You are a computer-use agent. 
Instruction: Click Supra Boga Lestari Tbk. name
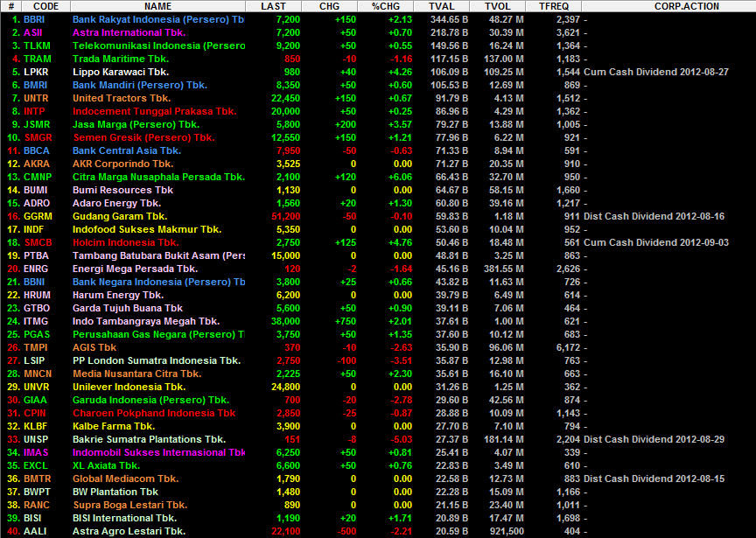[130, 505]
